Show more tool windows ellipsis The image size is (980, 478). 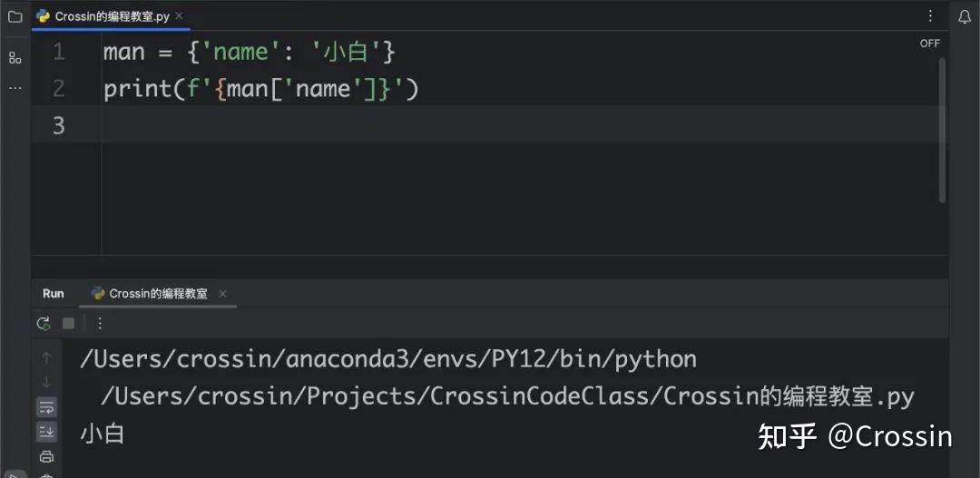[x=15, y=88]
